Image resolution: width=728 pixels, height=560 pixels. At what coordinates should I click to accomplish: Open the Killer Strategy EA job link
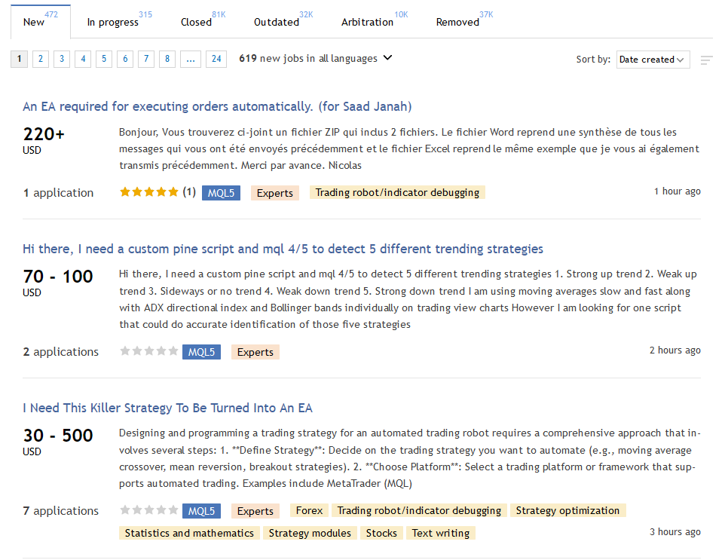(167, 408)
